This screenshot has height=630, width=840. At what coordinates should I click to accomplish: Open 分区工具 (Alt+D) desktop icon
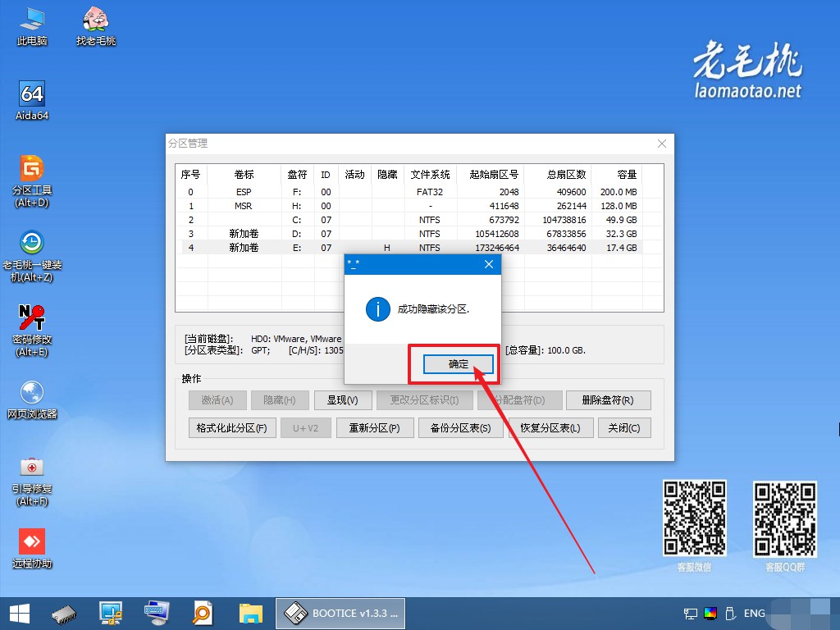(x=32, y=181)
